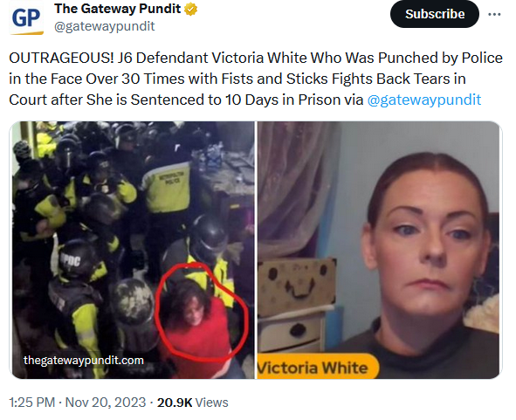Image resolution: width=516 pixels, height=420 pixels.
Task: Open The Gateway Pundit display name
Action: coord(118,9)
